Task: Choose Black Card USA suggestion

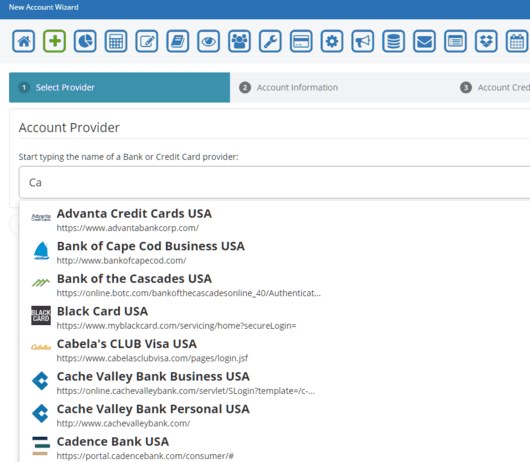Action: (x=274, y=317)
